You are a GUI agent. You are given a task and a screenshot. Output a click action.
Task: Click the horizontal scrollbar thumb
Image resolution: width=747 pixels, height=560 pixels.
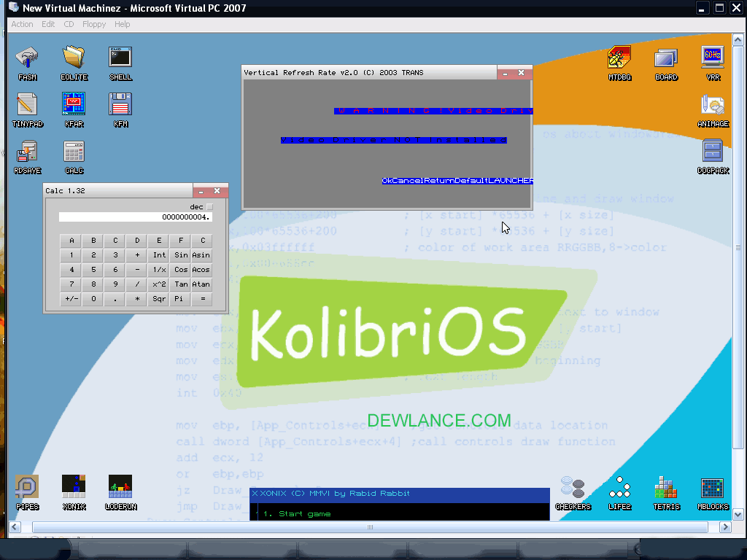[370, 526]
